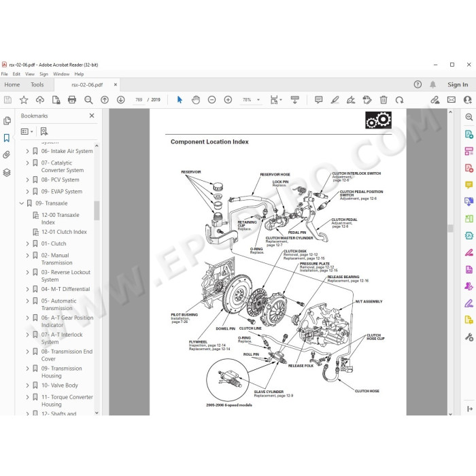Expand the 08- PCV System bookmark
The width and height of the screenshot is (476, 476).
[27, 180]
